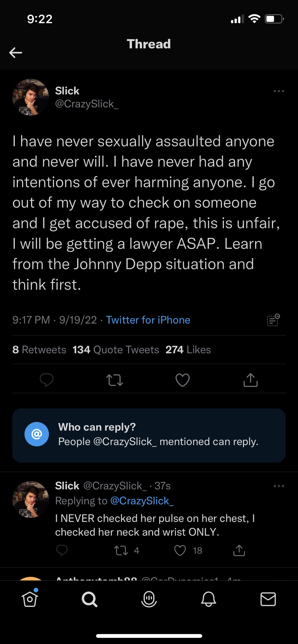Retweet the main tweet
This screenshot has width=298, height=644.
click(114, 380)
